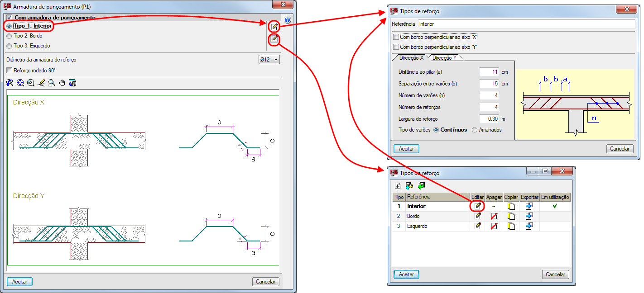Viewport: 644px width, 293px height.
Task: Export the Interior reinforcement type
Action: [x=529, y=206]
